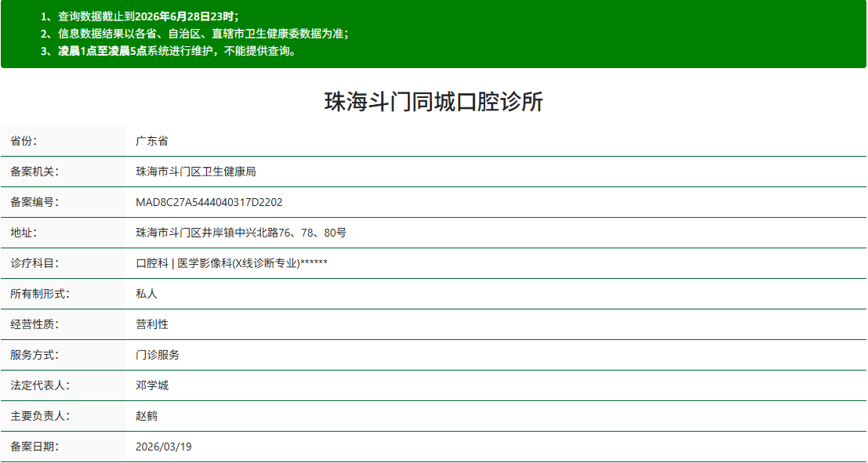Select the 经营性质 label

pos(35,324)
